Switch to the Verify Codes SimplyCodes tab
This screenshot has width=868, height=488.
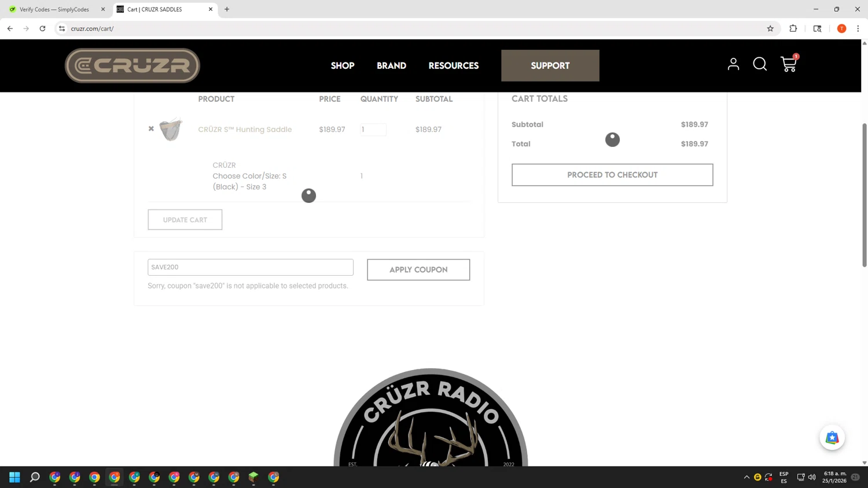(54, 9)
